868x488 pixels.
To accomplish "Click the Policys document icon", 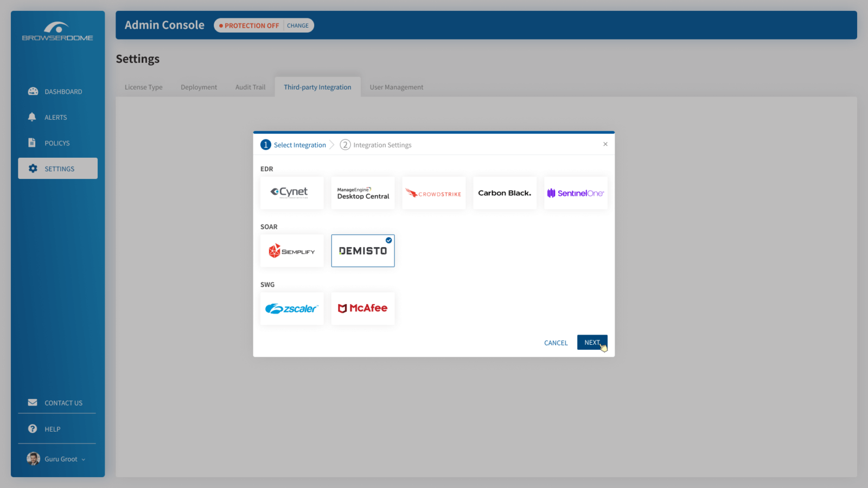I will pos(32,143).
